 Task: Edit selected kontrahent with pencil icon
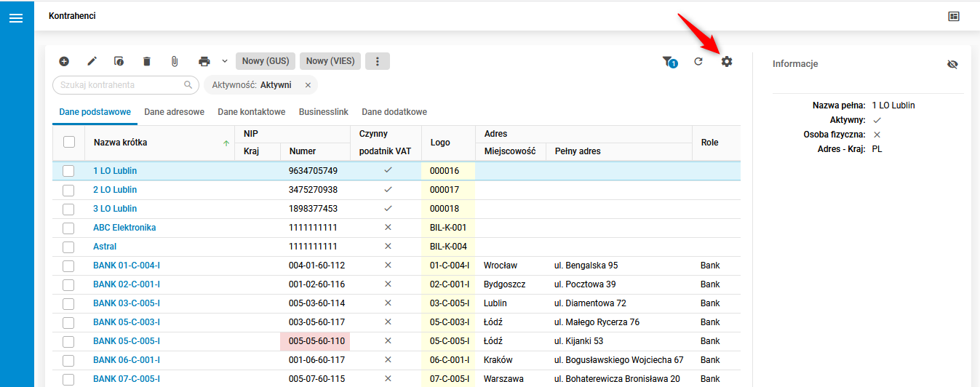click(92, 62)
